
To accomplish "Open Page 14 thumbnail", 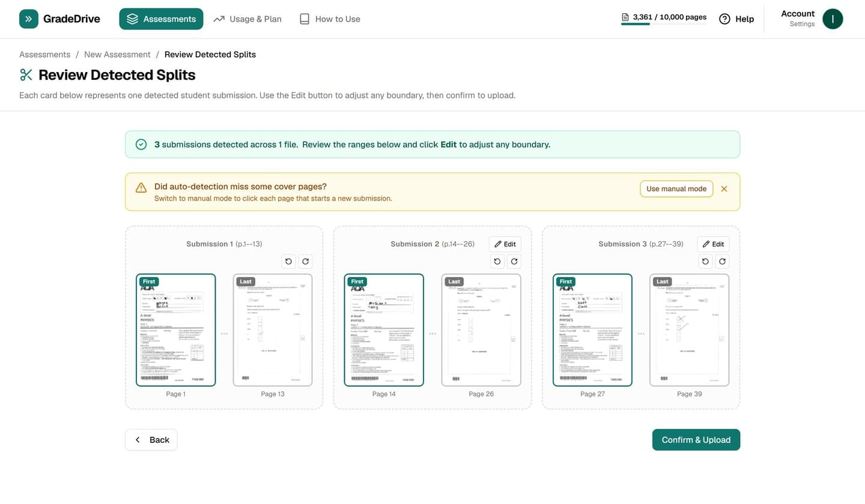I will click(384, 330).
